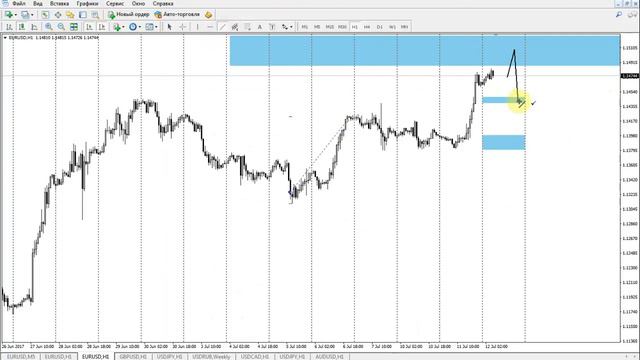Launch MetaEditor from the yellow icon
Image resolution: width=640 pixels, height=360 pixels.
[209, 15]
